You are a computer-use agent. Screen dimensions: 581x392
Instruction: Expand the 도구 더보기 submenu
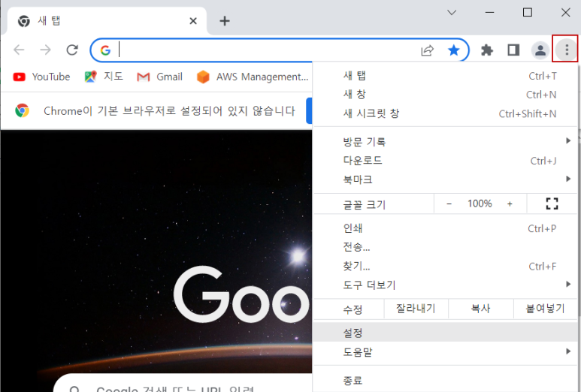(x=446, y=285)
